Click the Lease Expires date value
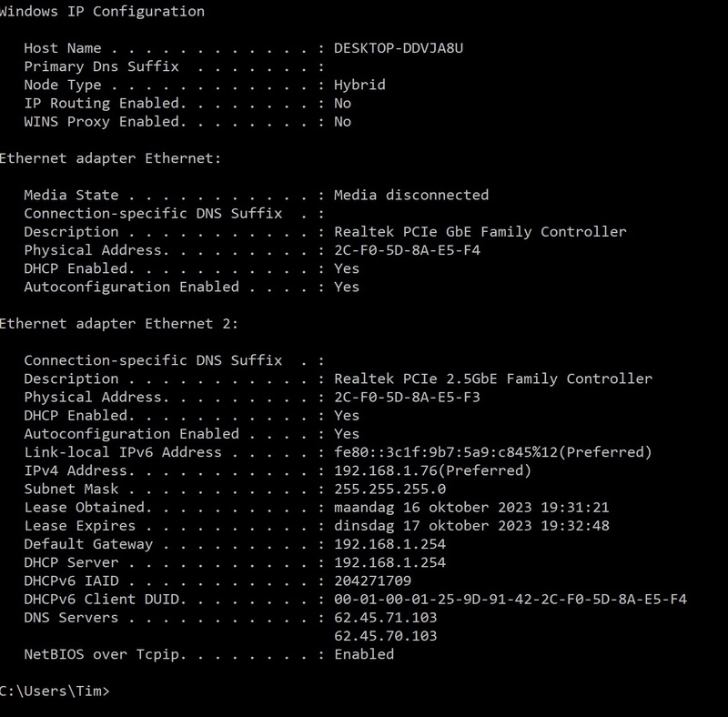The height and width of the screenshot is (717, 728). (471, 526)
